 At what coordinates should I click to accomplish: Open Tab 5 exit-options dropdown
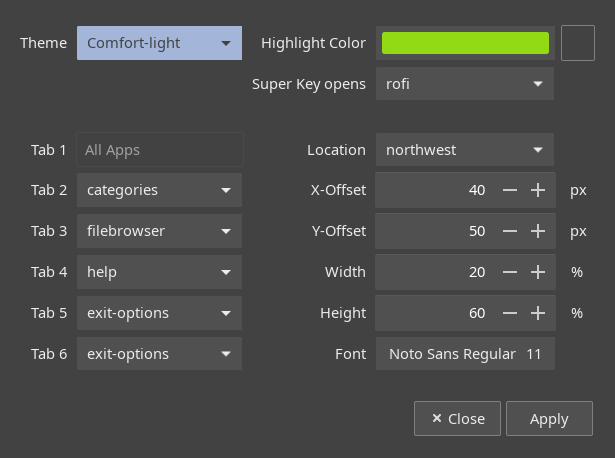[x=159, y=313]
